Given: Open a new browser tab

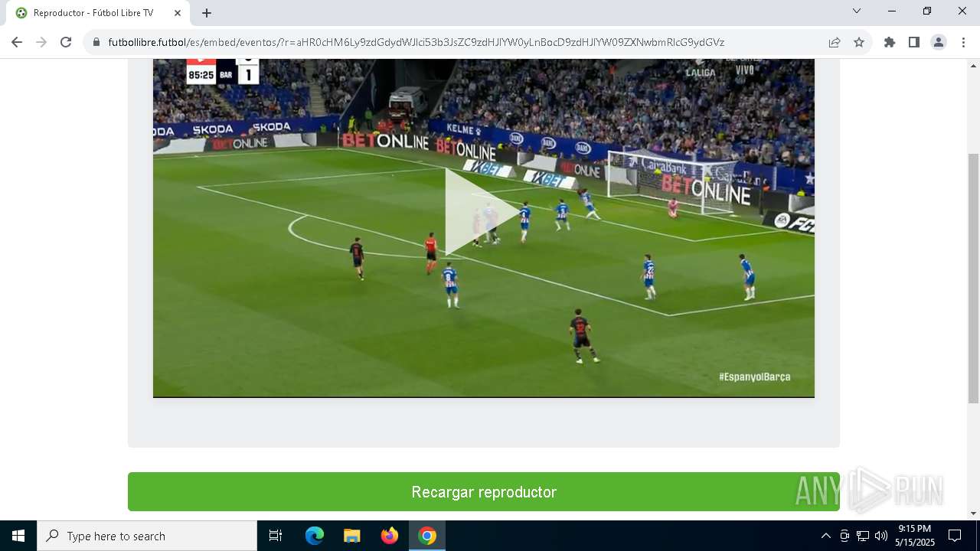Looking at the screenshot, I should point(207,13).
